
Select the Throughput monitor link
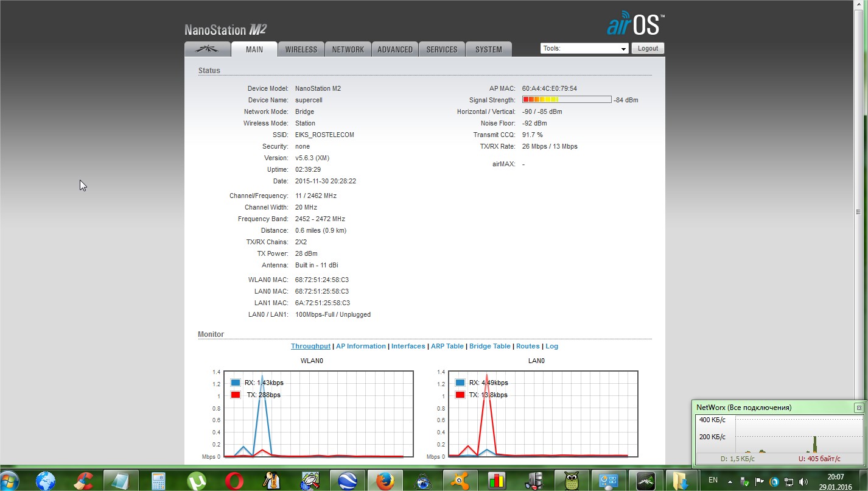310,346
